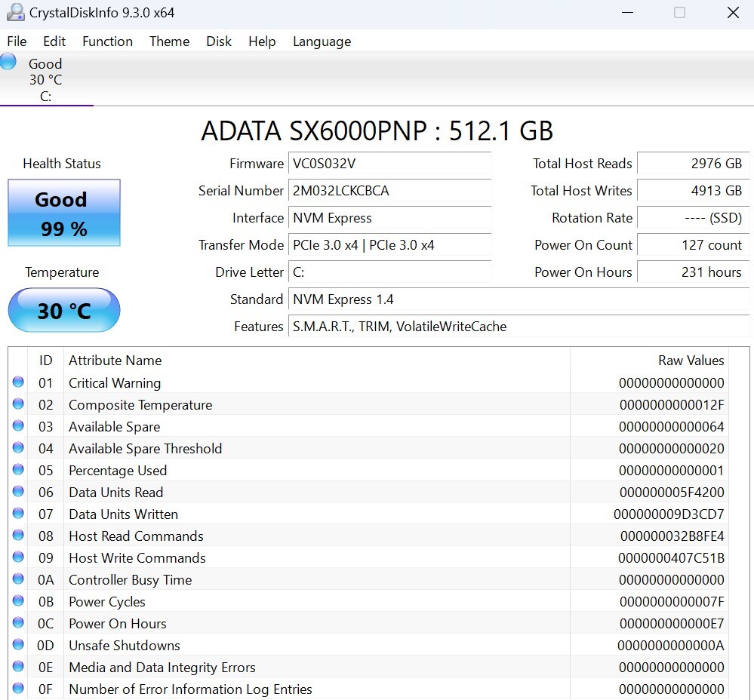The height and width of the screenshot is (700, 754).
Task: Click the status icon beside Available Spare Threshold
Action: point(18,448)
